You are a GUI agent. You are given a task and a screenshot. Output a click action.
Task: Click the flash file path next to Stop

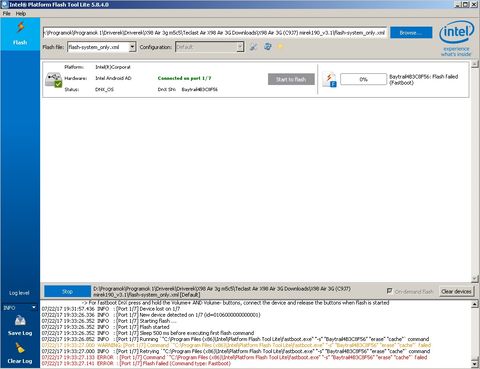point(222,292)
